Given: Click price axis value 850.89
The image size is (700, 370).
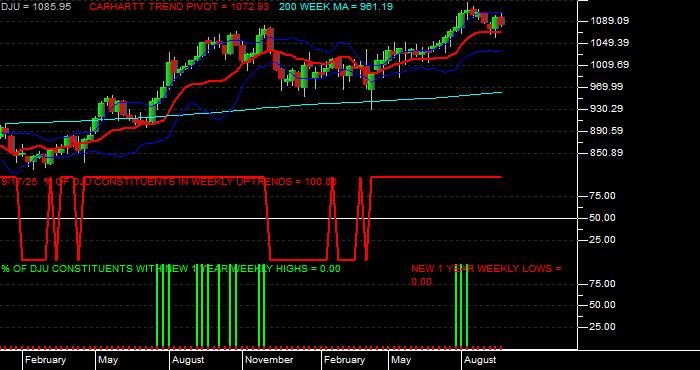Looking at the screenshot, I should click(606, 153).
